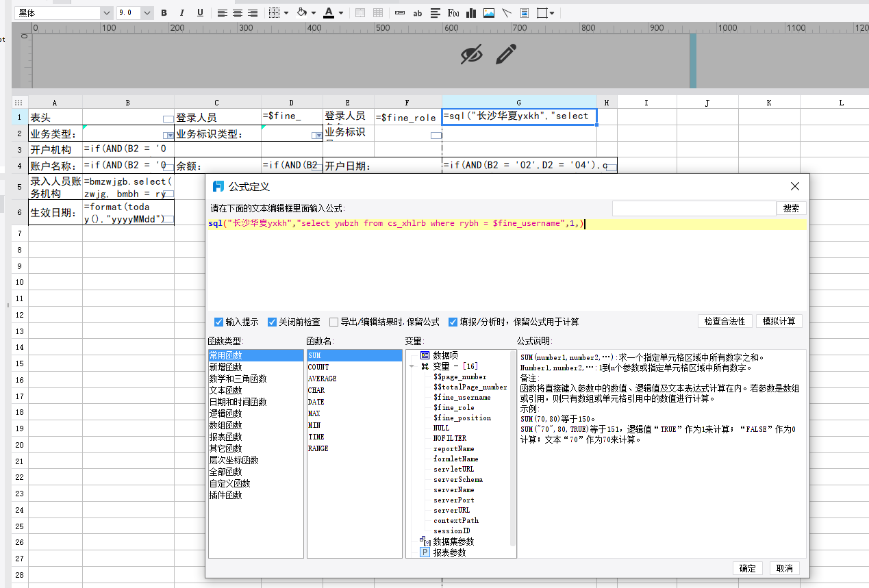Click the unmerge cells grid icon
The width and height of the screenshot is (869, 588).
pyautogui.click(x=377, y=13)
